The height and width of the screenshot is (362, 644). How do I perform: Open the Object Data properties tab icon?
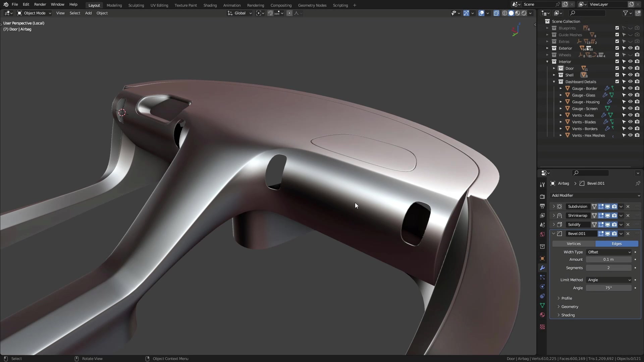click(x=542, y=305)
